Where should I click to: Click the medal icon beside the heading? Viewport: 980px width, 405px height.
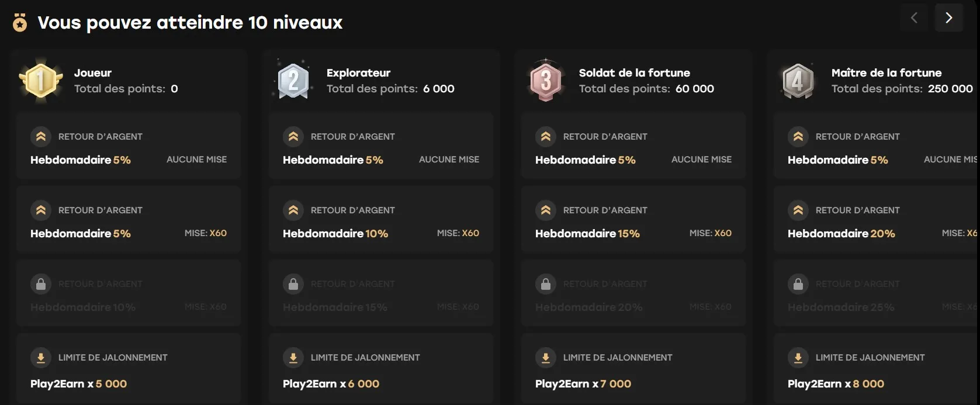click(x=20, y=23)
